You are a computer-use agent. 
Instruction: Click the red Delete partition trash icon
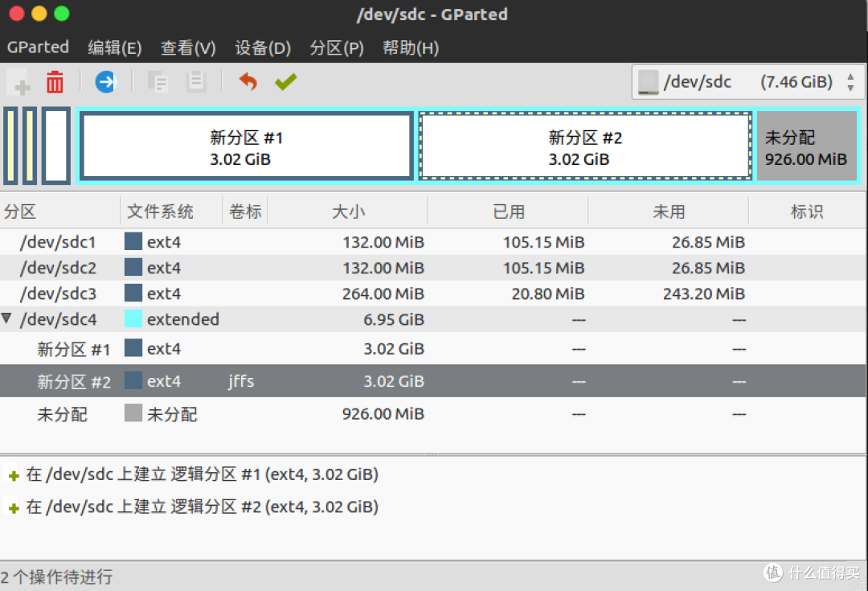coord(55,82)
